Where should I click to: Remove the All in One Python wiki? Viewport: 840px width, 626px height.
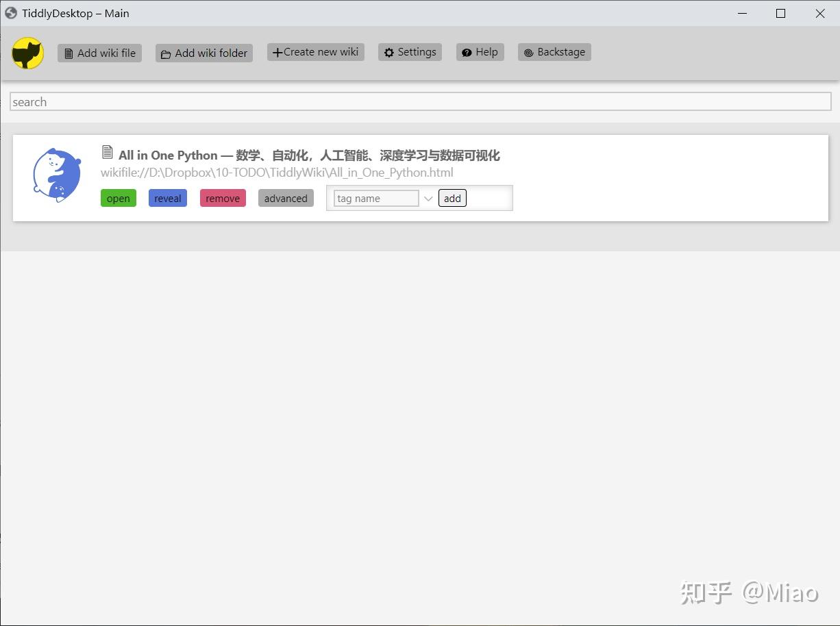coord(222,198)
